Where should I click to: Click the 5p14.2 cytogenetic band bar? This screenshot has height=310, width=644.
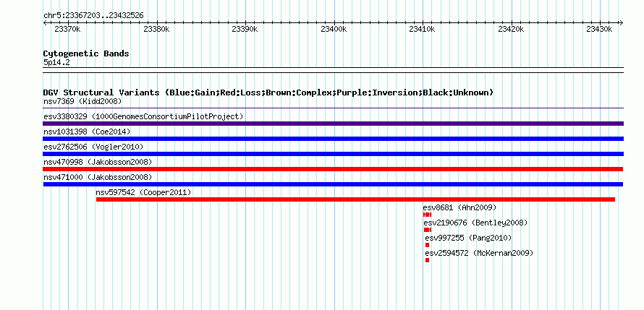tap(334, 70)
